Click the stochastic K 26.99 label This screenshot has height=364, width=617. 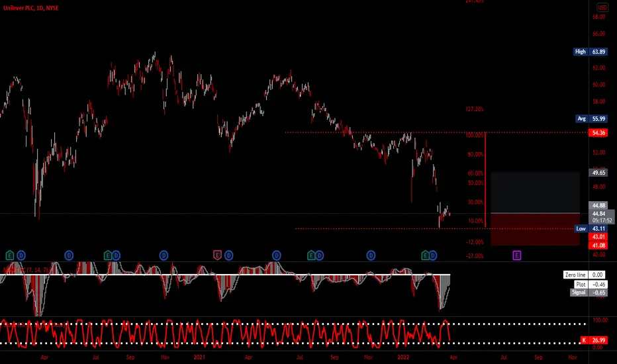click(594, 340)
